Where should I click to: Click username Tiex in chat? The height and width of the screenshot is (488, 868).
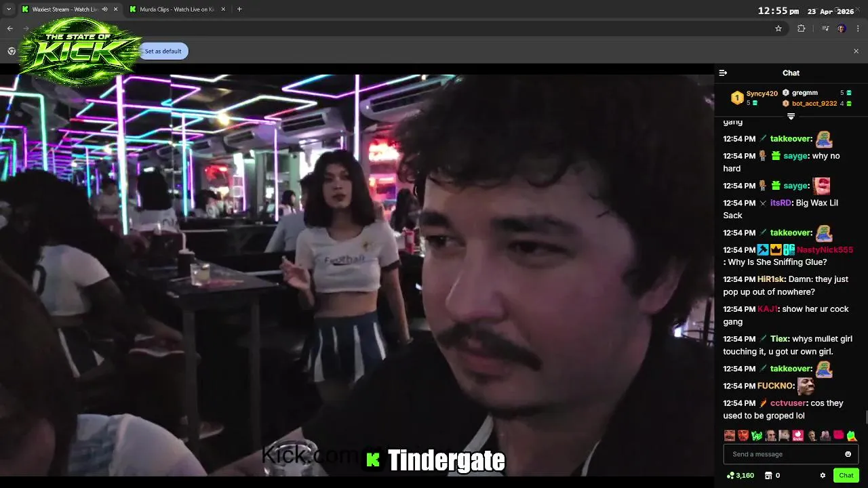[x=779, y=339]
